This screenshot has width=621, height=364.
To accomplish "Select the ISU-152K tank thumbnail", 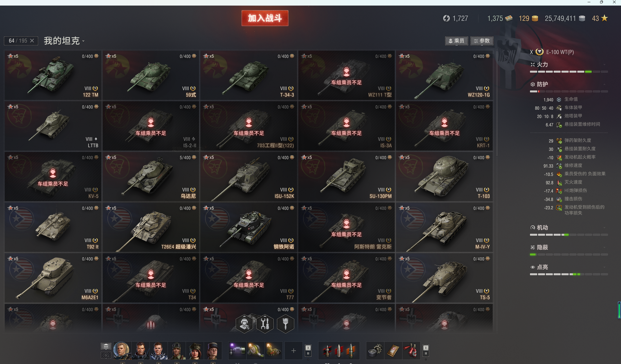I will pyautogui.click(x=249, y=176).
